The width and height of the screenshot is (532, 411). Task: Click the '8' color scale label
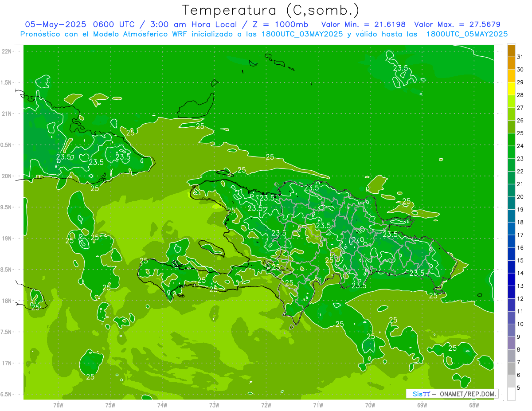519,350
